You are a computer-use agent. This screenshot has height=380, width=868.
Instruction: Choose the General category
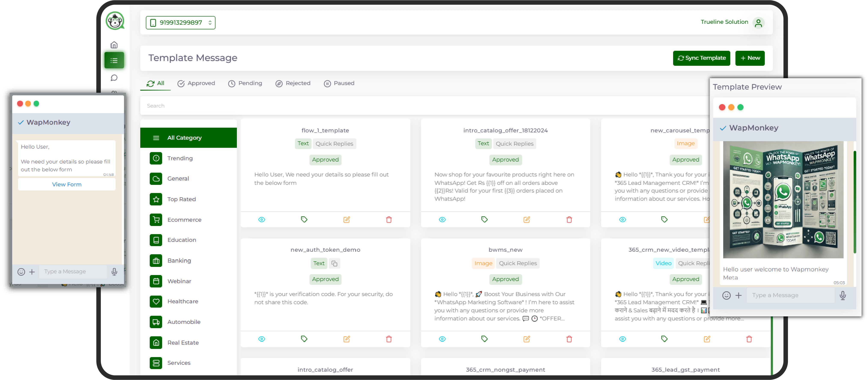coord(188,179)
